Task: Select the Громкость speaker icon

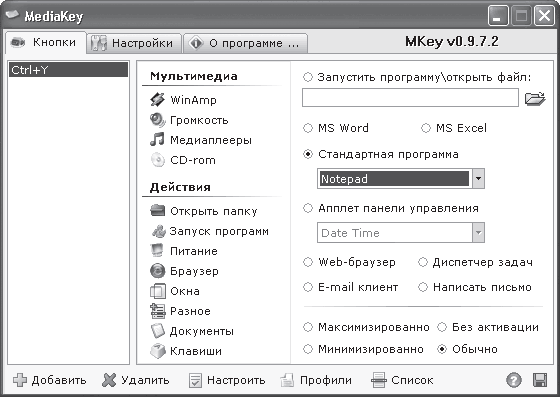Action: pos(157,120)
